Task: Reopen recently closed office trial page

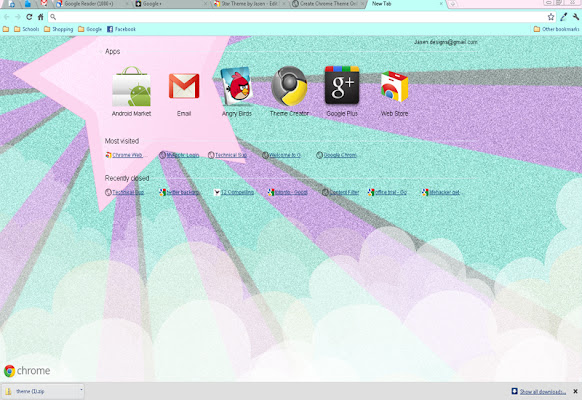Action: click(387, 192)
